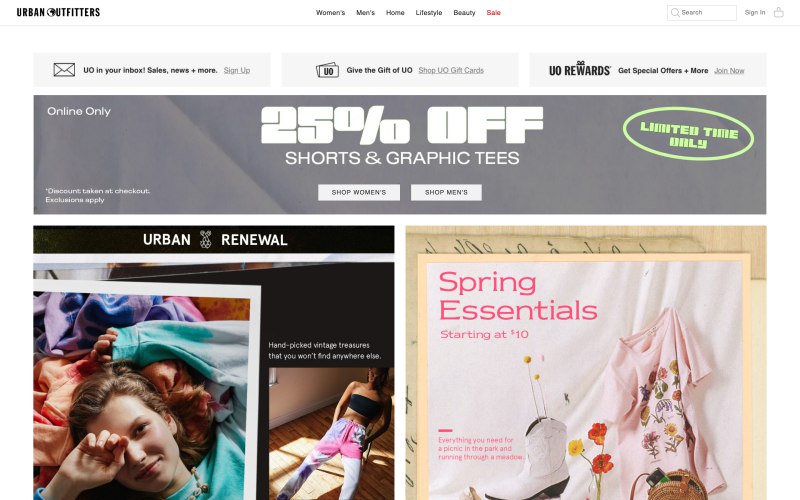Open the Women's menu
Image resolution: width=800 pixels, height=500 pixels.
[330, 13]
